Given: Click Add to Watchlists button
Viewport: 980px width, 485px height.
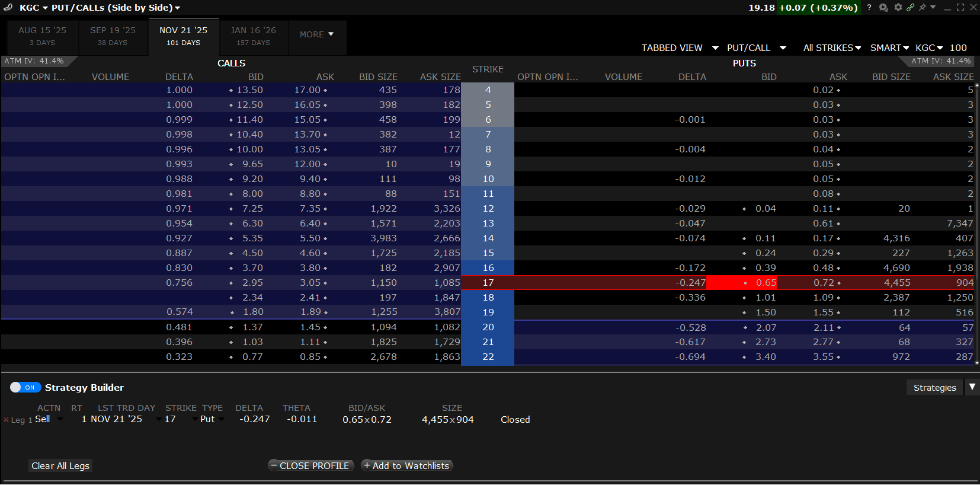Looking at the screenshot, I should (407, 466).
